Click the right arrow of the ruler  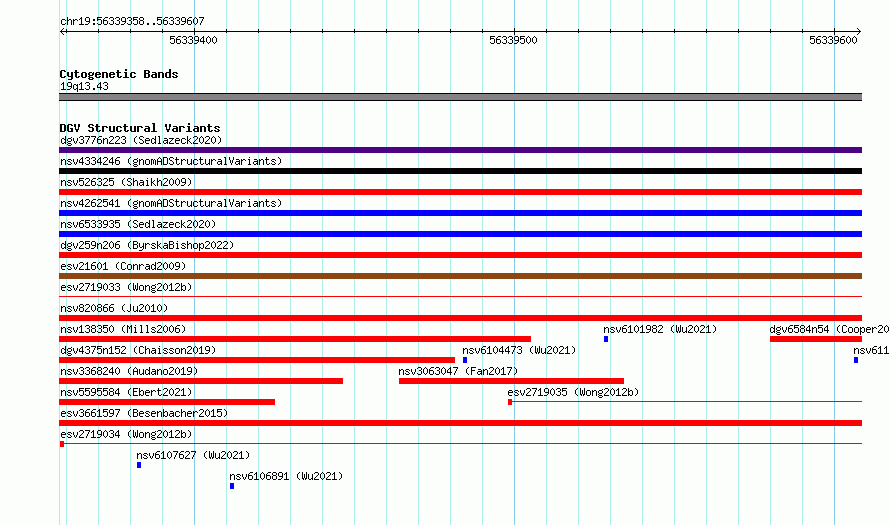pos(858,32)
